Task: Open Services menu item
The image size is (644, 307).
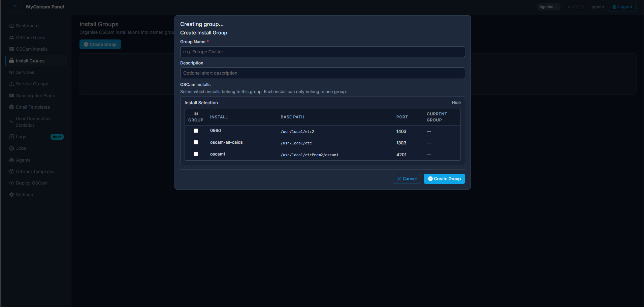Action: [x=25, y=72]
